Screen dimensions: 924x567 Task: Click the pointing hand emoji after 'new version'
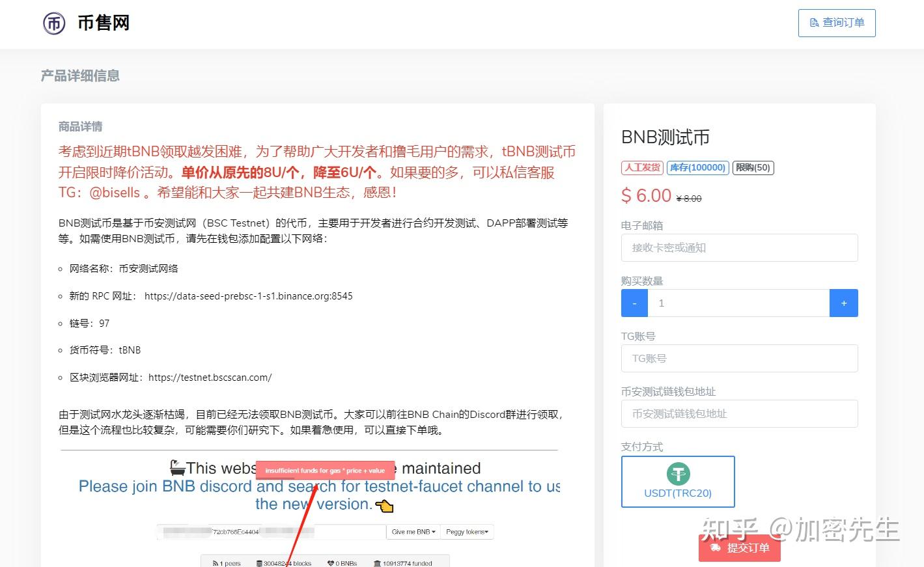[x=384, y=505]
